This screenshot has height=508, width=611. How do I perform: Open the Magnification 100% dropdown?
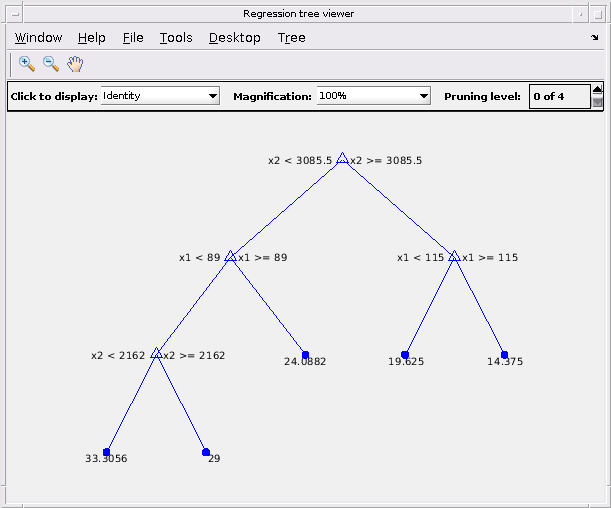(x=373, y=96)
